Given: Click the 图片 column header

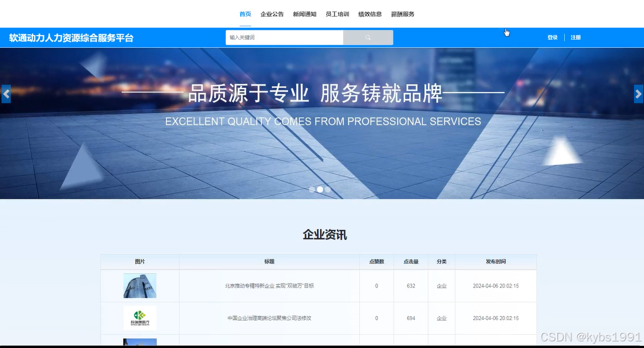Looking at the screenshot, I should (x=139, y=262).
